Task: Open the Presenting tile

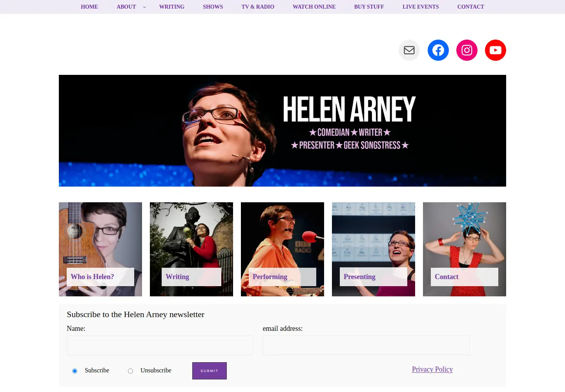Action: [x=374, y=249]
